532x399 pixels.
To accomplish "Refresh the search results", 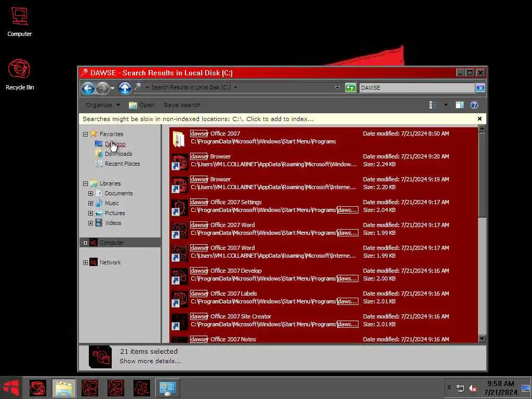I will coord(350,88).
